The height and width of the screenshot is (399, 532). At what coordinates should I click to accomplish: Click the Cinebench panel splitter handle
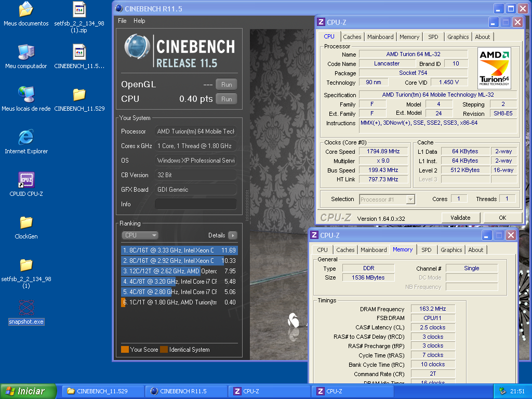pos(247,205)
